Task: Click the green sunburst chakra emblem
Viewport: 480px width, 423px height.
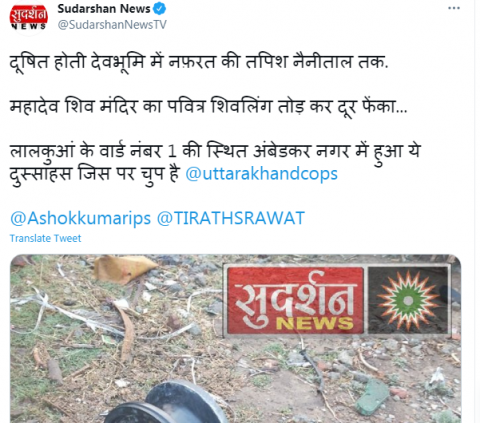Action: click(408, 300)
